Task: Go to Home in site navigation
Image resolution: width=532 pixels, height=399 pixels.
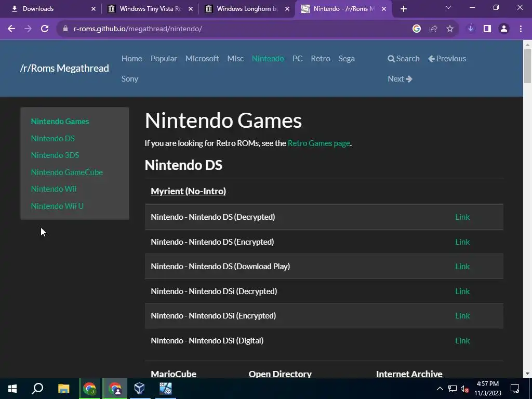Action: point(131,58)
